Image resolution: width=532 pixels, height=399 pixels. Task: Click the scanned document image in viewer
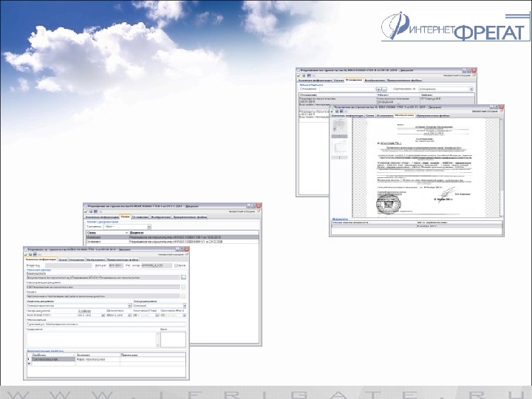[x=426, y=168]
